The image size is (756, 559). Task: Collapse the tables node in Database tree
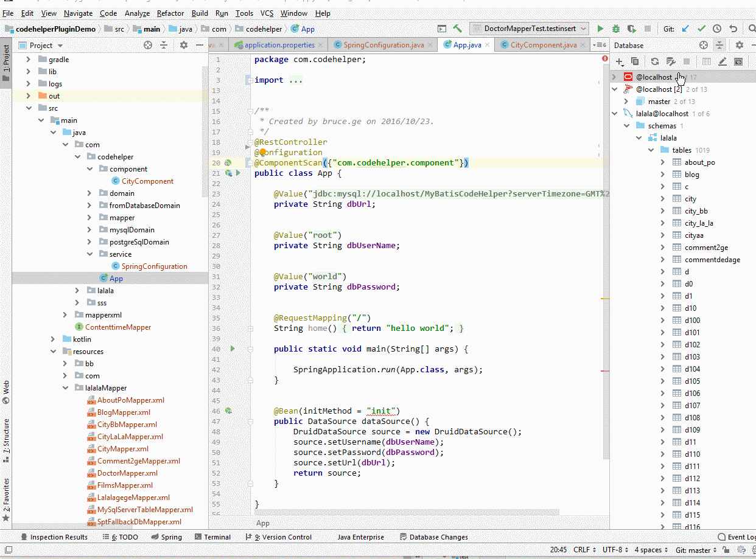point(651,150)
